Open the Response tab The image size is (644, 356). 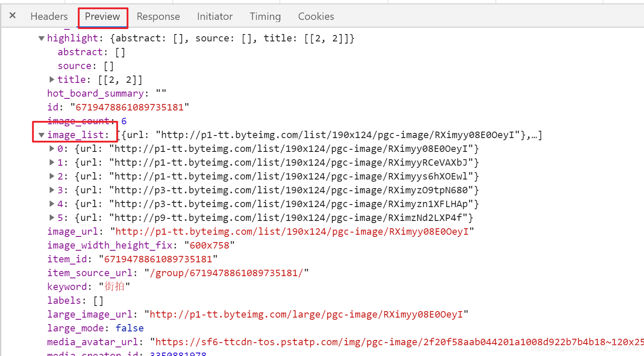tap(158, 16)
